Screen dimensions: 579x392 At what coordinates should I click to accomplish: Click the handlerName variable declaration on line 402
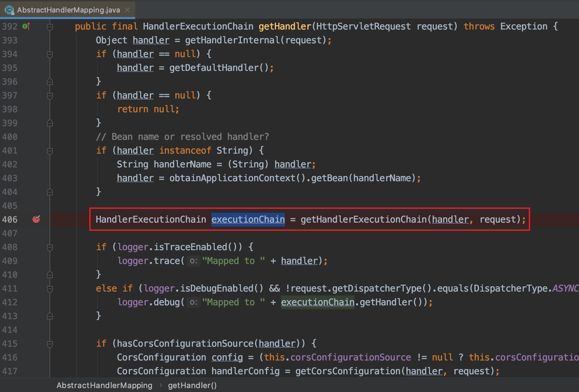pos(182,164)
